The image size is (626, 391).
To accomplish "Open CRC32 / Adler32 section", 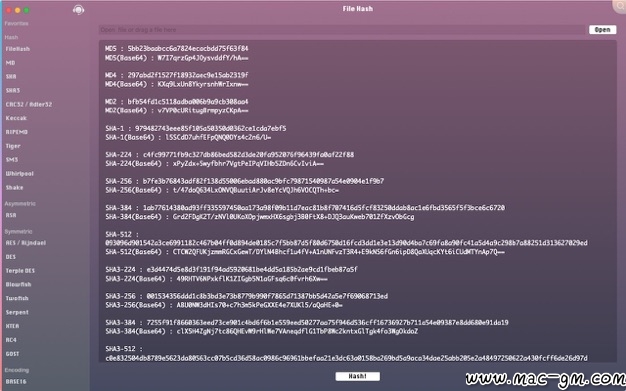I will coord(29,104).
